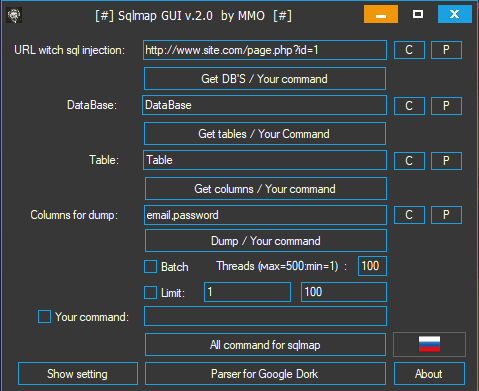Click Get tables / Your Command button
This screenshot has width=479, height=391.
(x=265, y=134)
